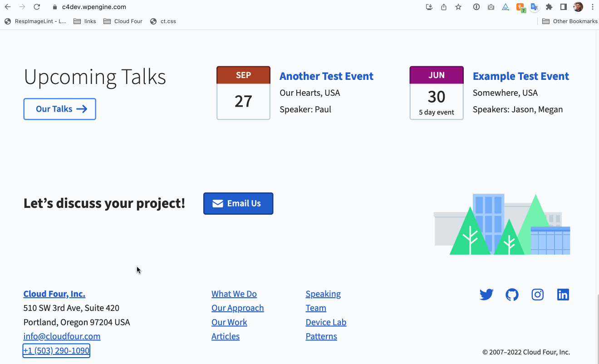Click the text Speakers: Jason, Megan
599x364 pixels.
coord(518,109)
